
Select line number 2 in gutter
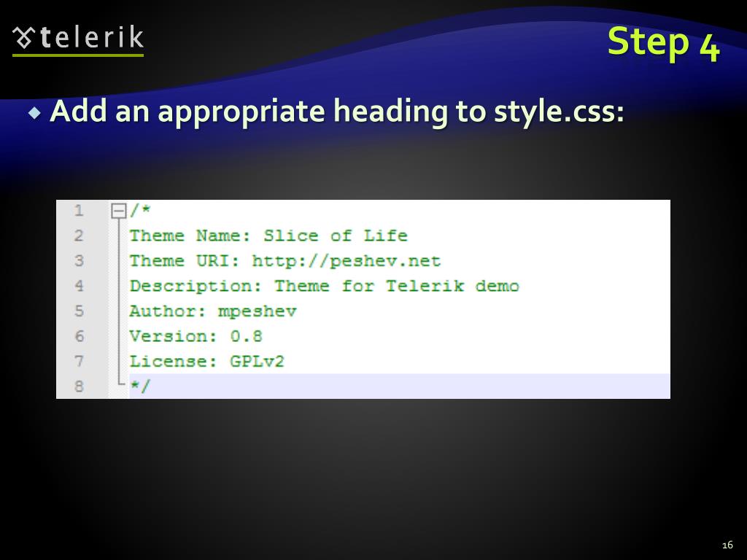tap(79, 236)
